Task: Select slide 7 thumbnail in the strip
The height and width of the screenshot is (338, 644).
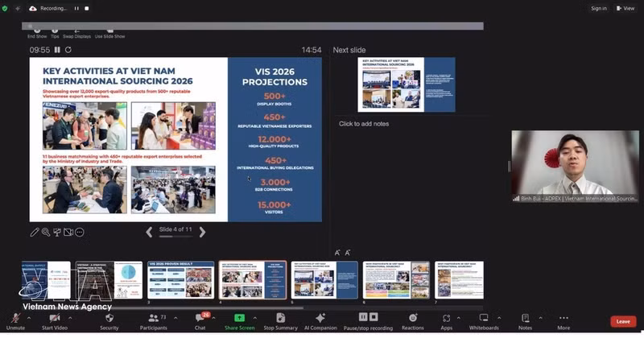Action: pos(459,280)
